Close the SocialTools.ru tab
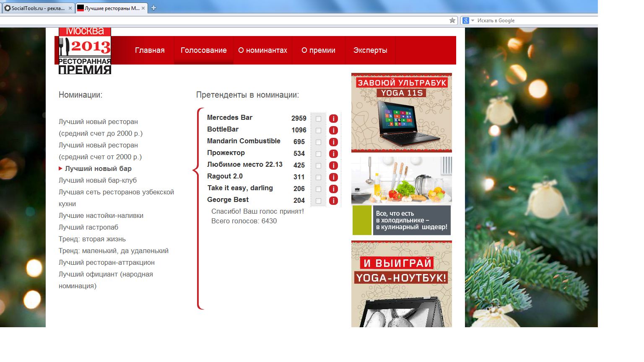Viewport: 644px width, 362px height. pyautogui.click(x=70, y=8)
